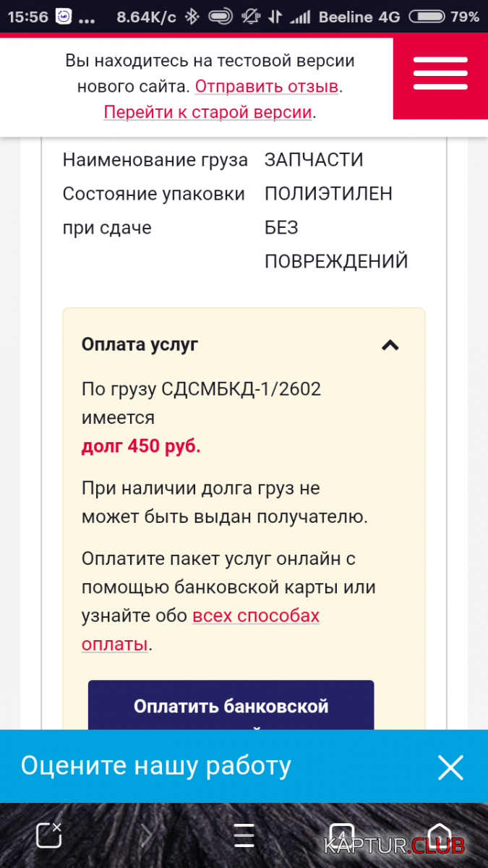Tap the 'долг 450 руб.' debt text

[x=141, y=446]
